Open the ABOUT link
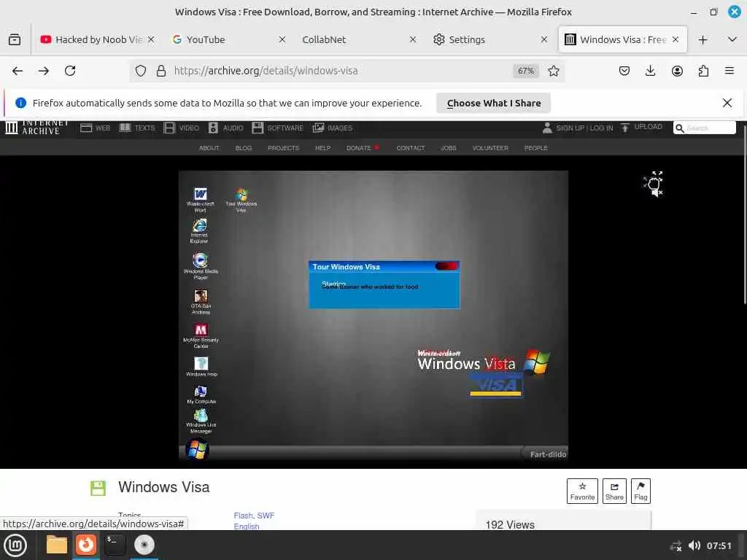The height and width of the screenshot is (560, 747). point(209,148)
